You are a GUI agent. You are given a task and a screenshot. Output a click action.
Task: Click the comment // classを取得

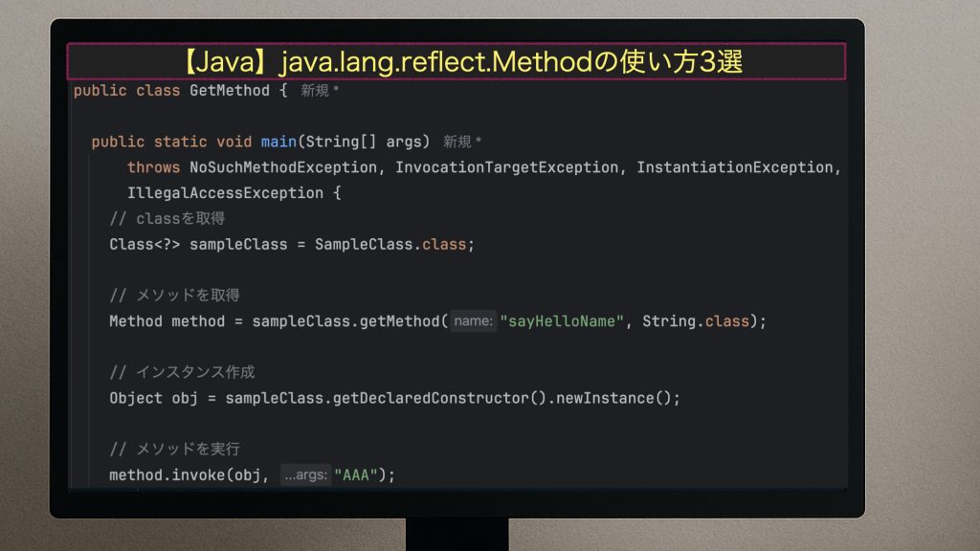pos(167,219)
